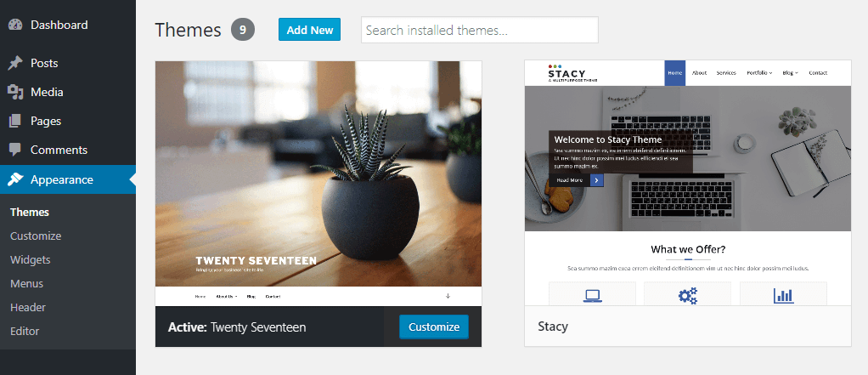Open the Header submenu item
This screenshot has width=868, height=375.
pyautogui.click(x=28, y=308)
